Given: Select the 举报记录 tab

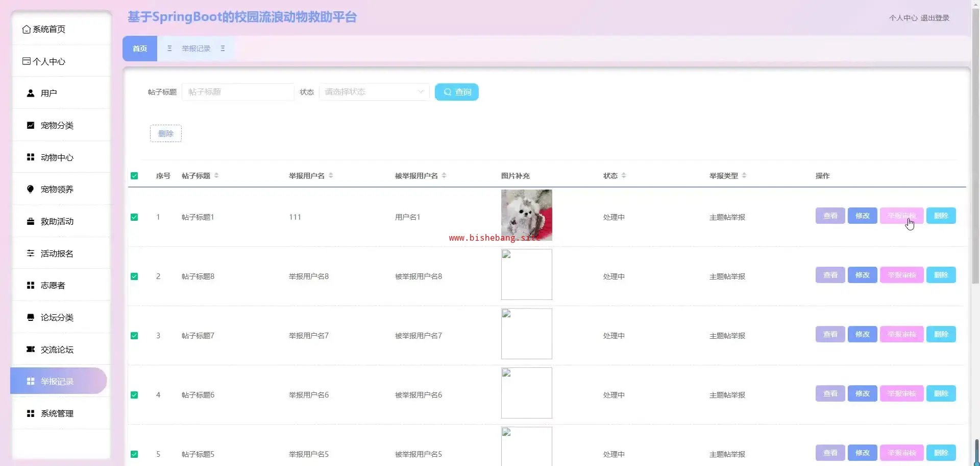Looking at the screenshot, I should (196, 49).
